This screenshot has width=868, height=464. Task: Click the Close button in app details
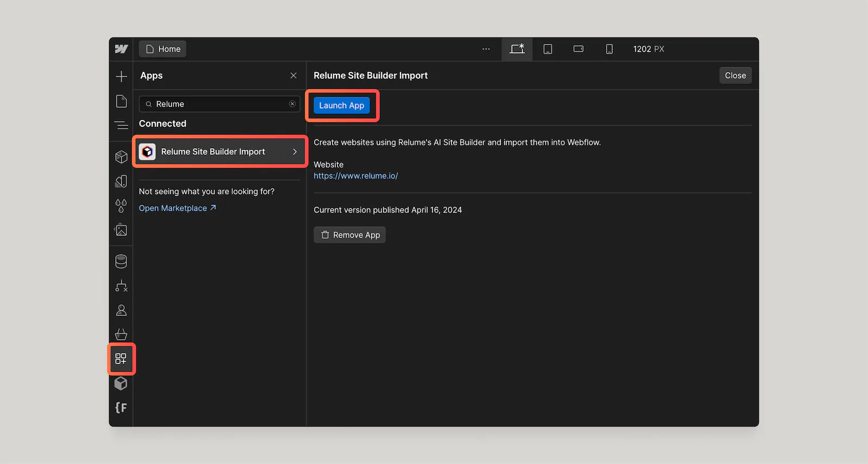(736, 75)
